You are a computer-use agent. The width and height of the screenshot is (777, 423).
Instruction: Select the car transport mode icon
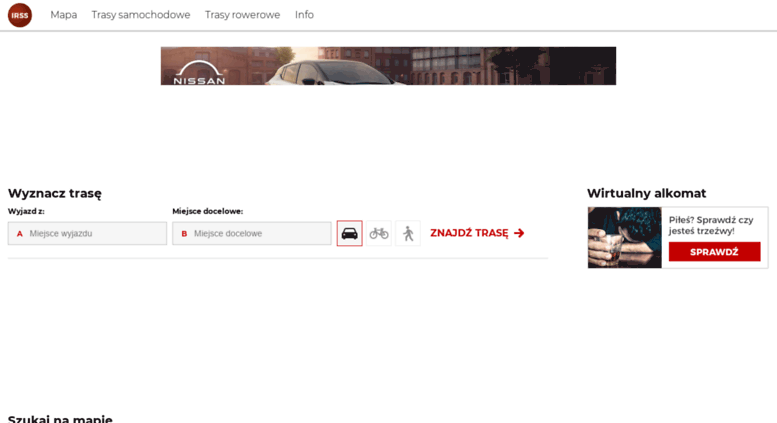click(x=349, y=233)
